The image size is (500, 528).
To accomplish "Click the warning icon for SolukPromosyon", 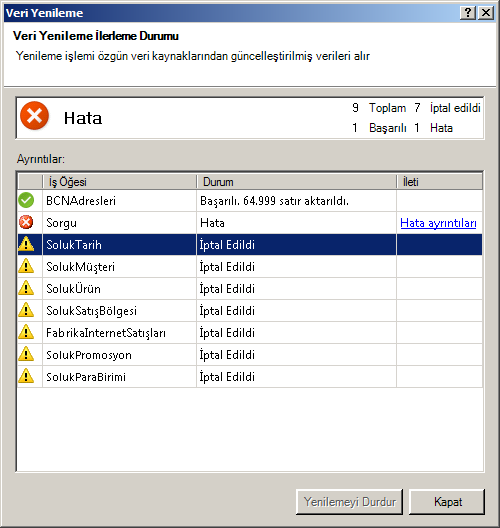I will (26, 354).
